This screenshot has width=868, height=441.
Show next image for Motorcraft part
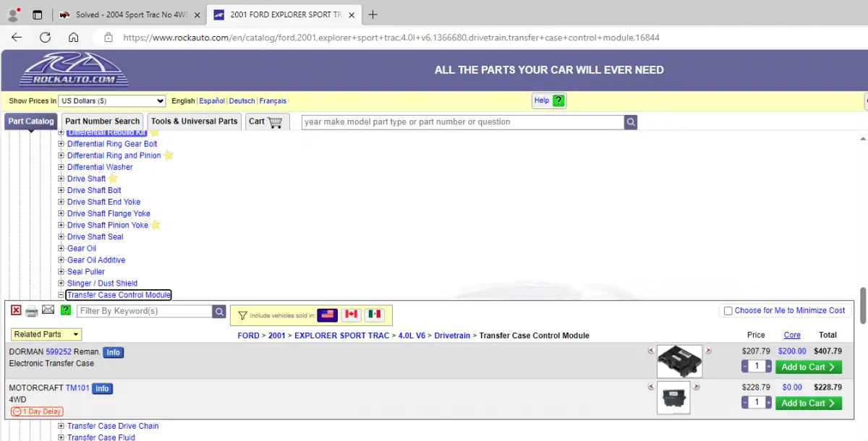coord(696,387)
